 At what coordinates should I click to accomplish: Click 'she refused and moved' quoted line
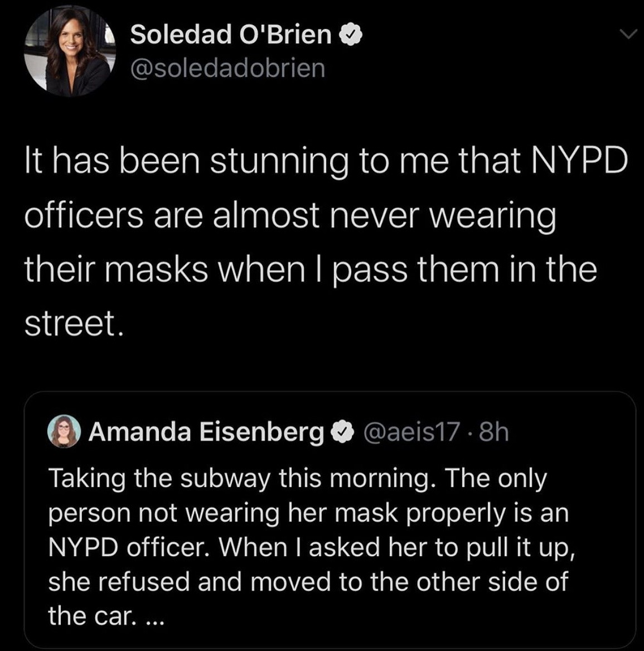tap(308, 582)
